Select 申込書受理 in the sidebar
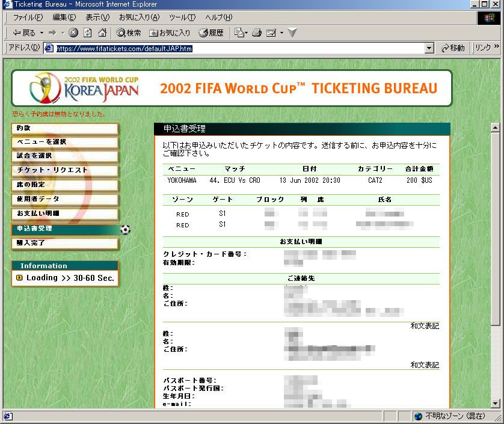Viewport: 504px width, 424px height. [66, 229]
